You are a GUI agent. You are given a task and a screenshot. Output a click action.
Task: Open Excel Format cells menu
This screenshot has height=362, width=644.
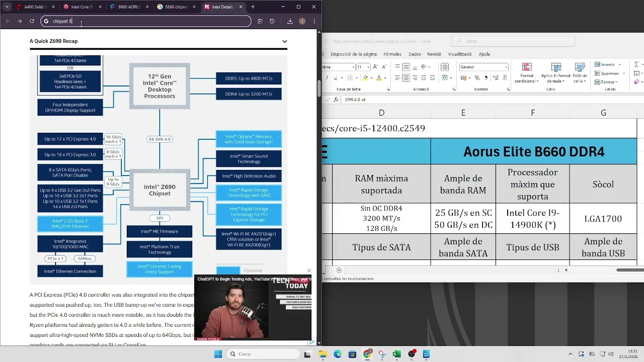coord(607,82)
